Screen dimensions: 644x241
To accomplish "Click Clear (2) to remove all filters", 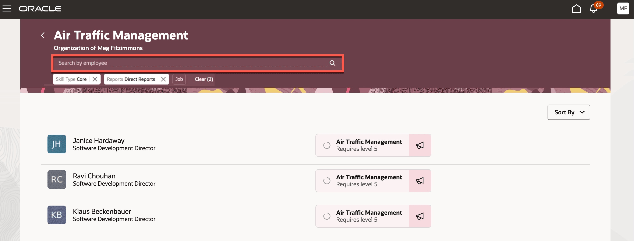I will point(204,79).
